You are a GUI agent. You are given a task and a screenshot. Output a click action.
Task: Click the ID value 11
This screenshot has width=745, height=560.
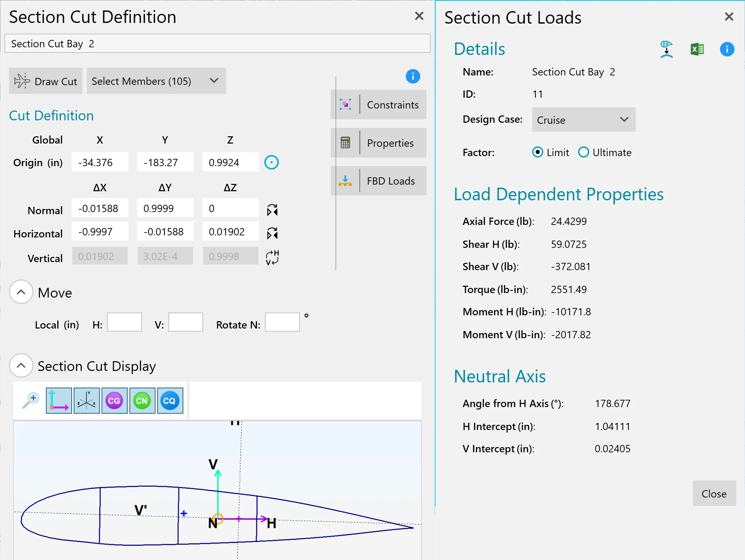[x=537, y=94]
